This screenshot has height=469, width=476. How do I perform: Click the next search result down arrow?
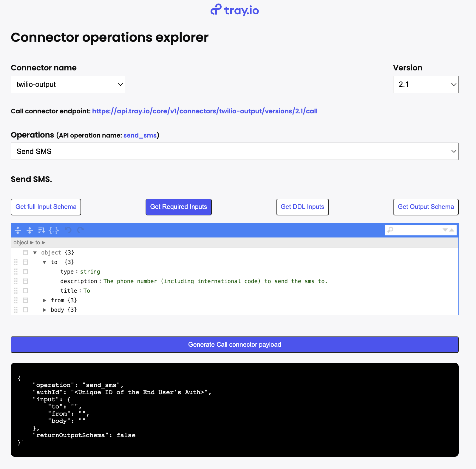click(x=445, y=230)
